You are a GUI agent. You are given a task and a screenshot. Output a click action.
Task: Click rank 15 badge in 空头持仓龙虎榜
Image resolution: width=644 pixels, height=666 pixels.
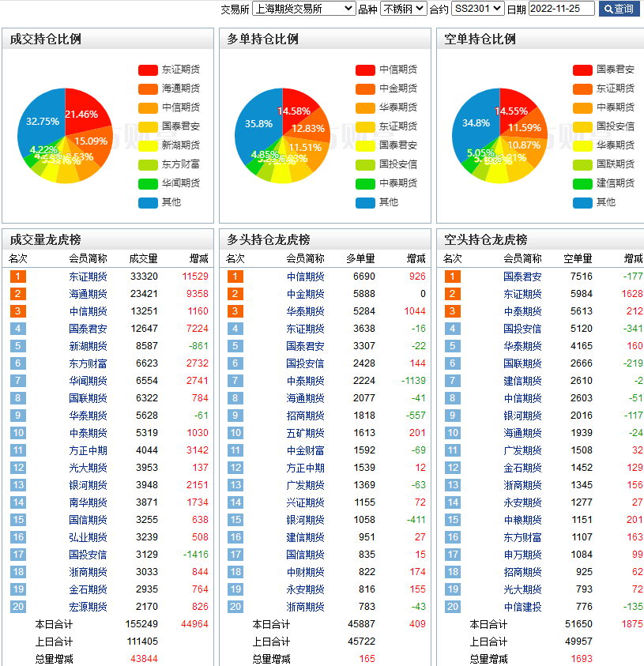point(453,520)
